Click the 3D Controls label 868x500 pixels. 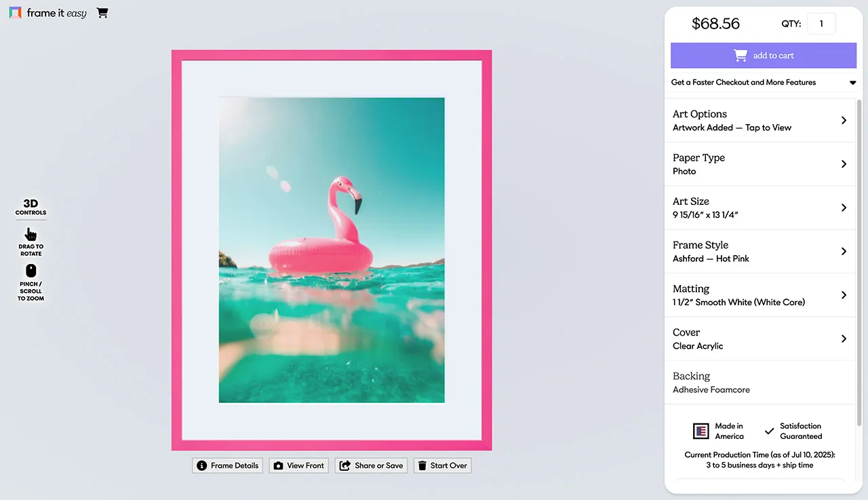click(x=31, y=207)
